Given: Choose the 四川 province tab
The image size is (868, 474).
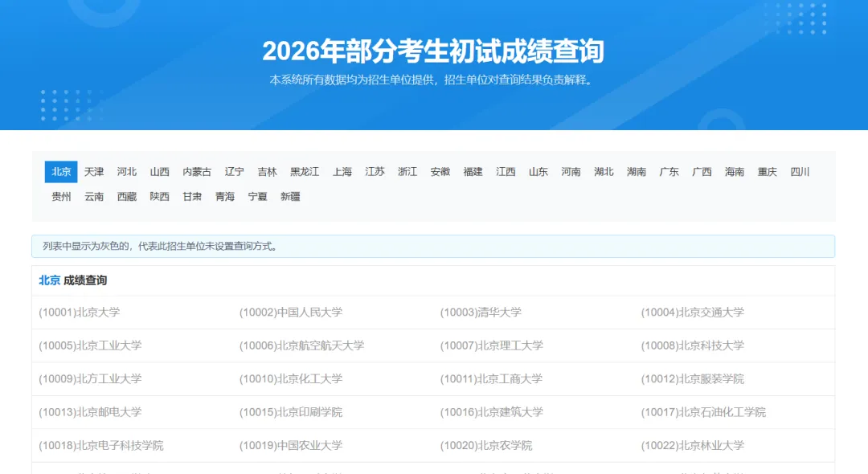Looking at the screenshot, I should 800,172.
